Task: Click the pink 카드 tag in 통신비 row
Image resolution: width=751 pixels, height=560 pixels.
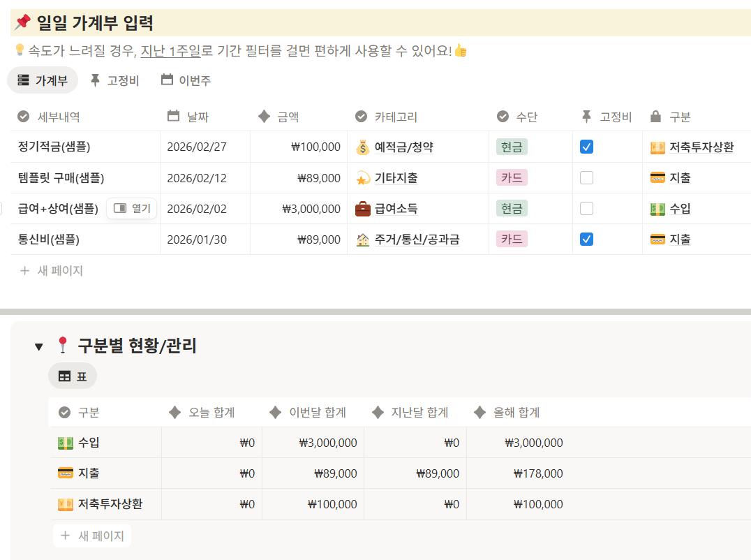Action: [512, 239]
